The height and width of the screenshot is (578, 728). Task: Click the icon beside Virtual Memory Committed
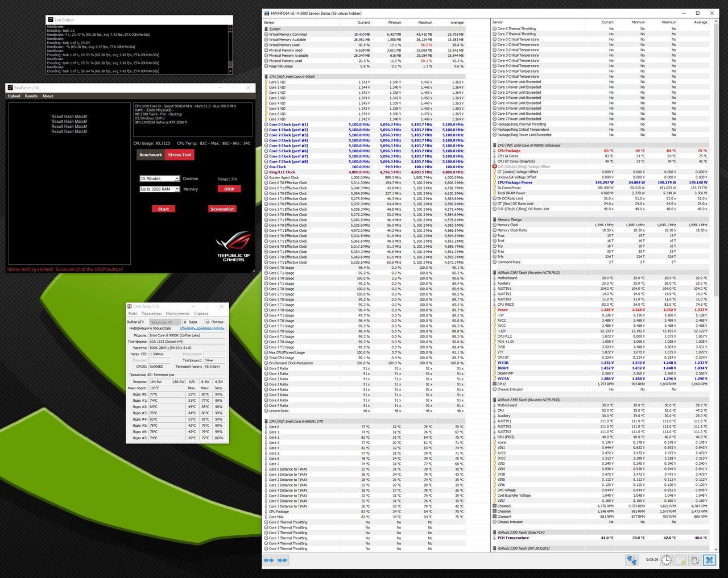266,34
